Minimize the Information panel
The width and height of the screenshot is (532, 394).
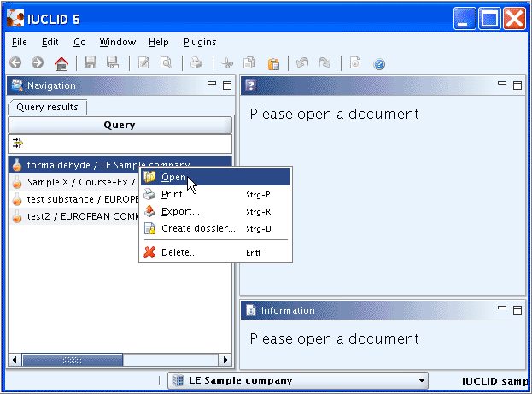tap(502, 308)
